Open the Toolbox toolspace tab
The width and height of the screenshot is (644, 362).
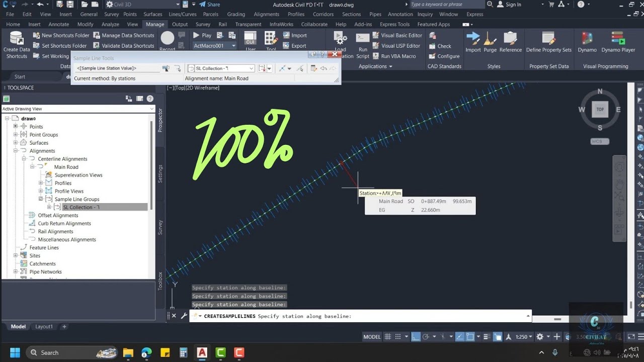[160, 281]
